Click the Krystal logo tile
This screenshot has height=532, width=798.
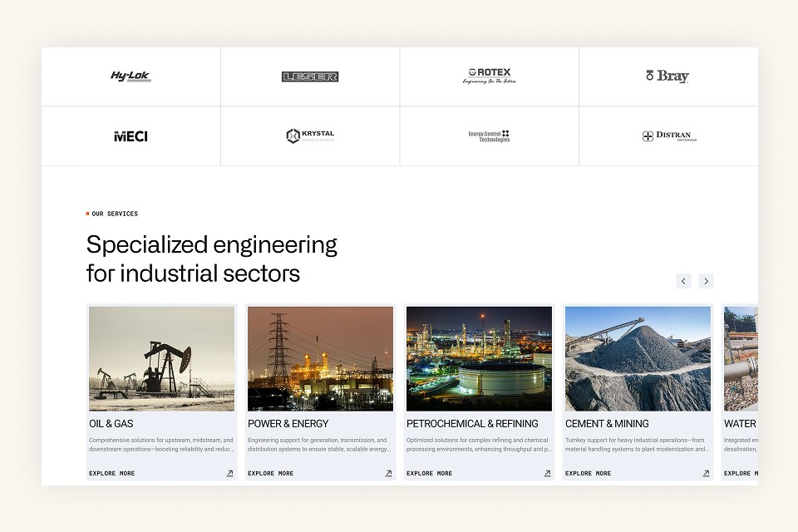[x=310, y=136]
